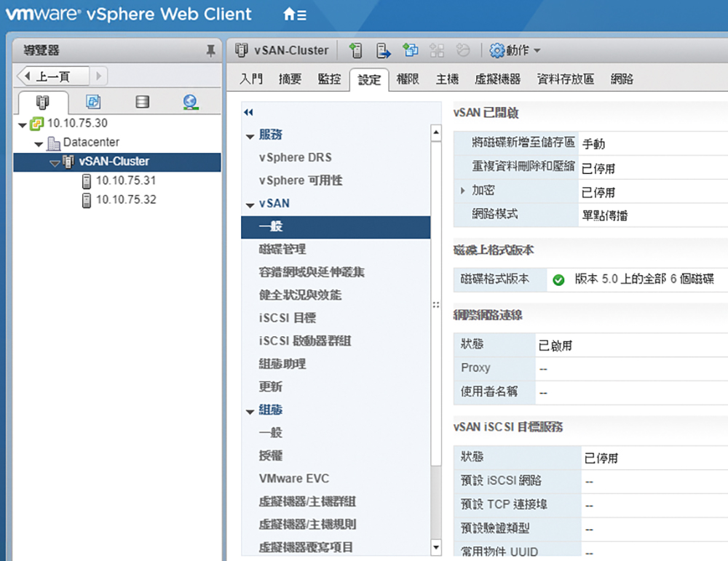The height and width of the screenshot is (561, 728).
Task: Expand the 加密 row
Action: tap(462, 190)
